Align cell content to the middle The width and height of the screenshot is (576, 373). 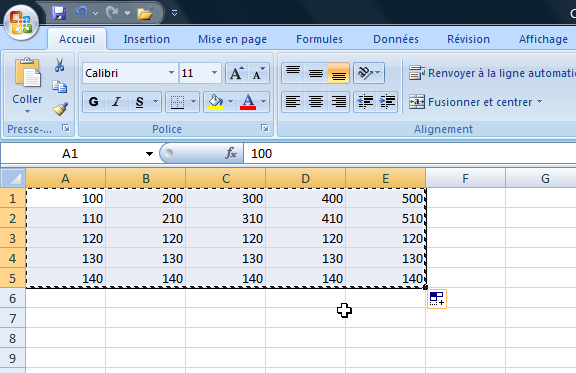316,73
